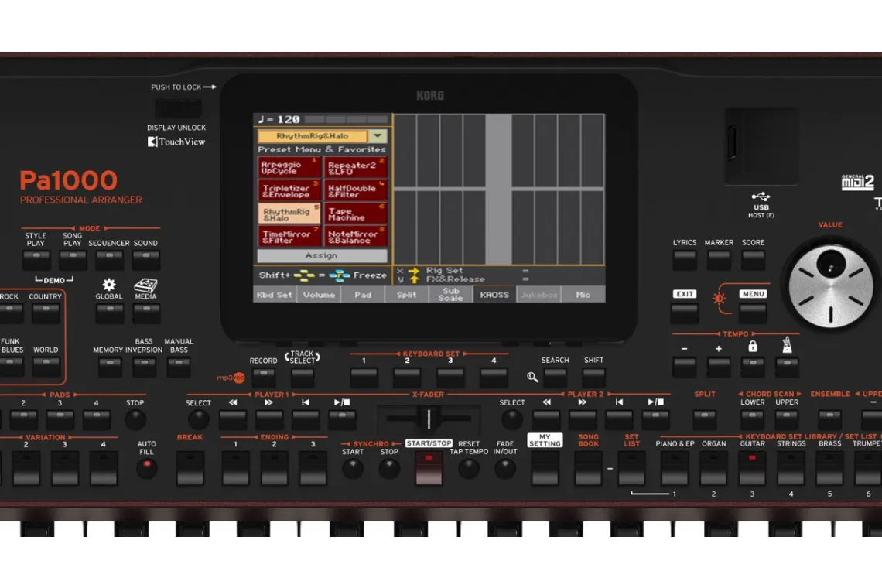Screen dimensions: 882x588
Task: Rewind Player 2
Action: (x=546, y=420)
